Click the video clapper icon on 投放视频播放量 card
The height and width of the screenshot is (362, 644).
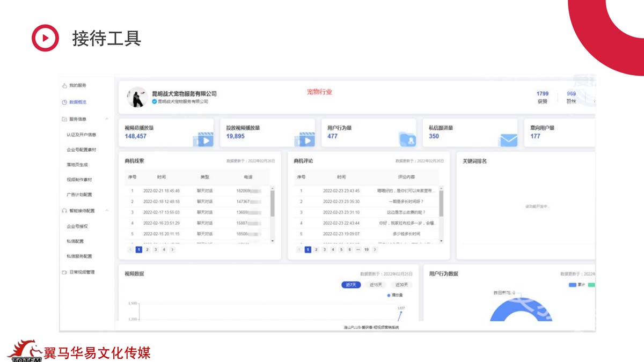point(305,139)
